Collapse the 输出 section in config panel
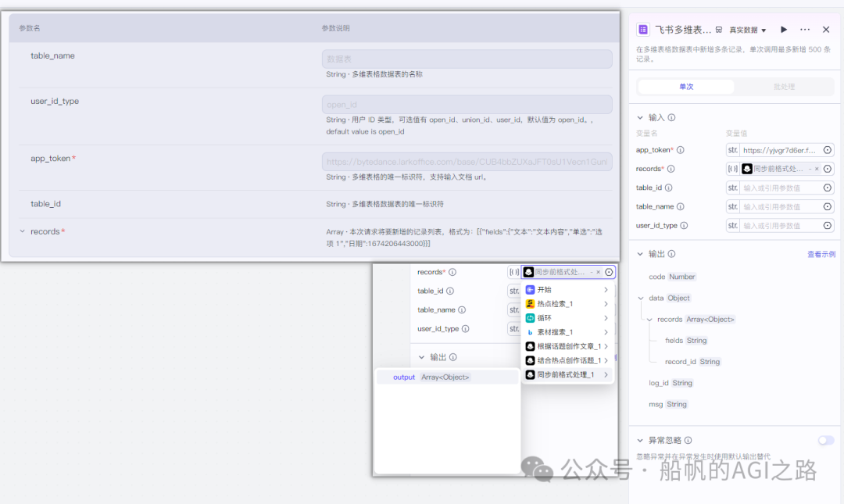The height and width of the screenshot is (504, 844). (x=640, y=254)
